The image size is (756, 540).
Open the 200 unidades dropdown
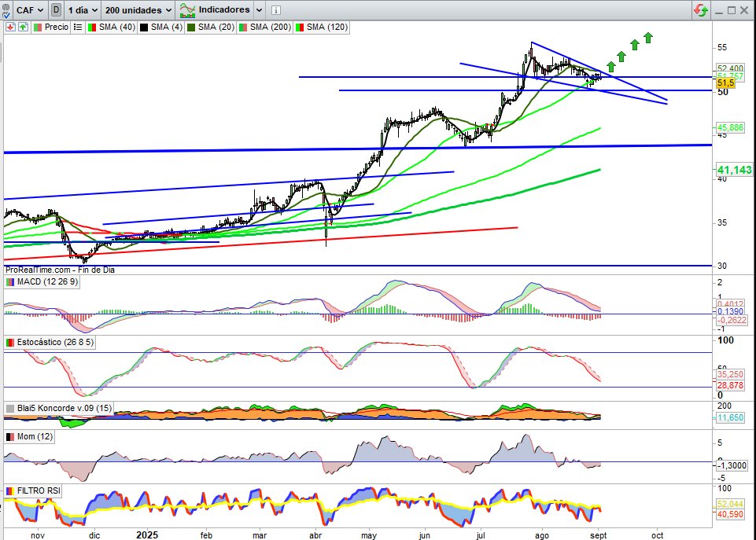[138, 9]
